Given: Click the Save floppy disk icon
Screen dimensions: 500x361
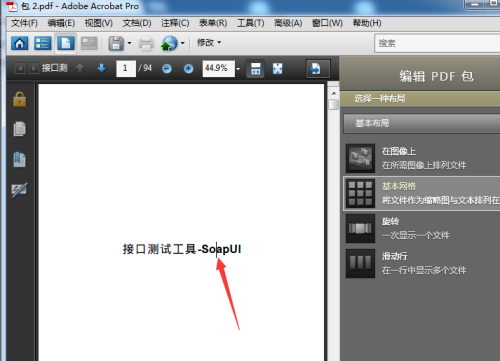Looking at the screenshot, I should tap(116, 43).
